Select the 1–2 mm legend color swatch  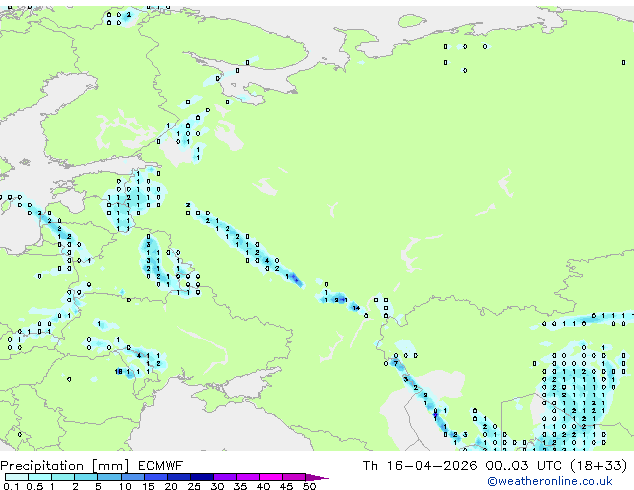[x=63, y=477]
